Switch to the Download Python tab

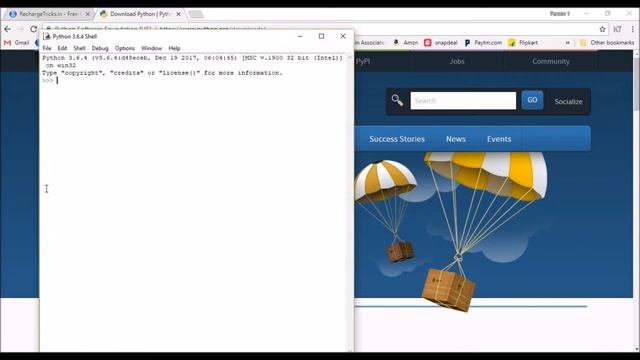(140, 14)
